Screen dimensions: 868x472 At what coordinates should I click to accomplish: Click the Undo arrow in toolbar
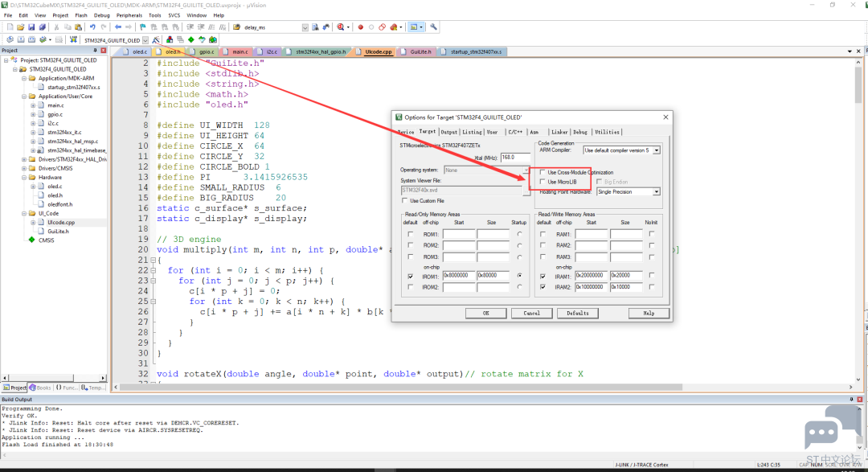(92, 27)
